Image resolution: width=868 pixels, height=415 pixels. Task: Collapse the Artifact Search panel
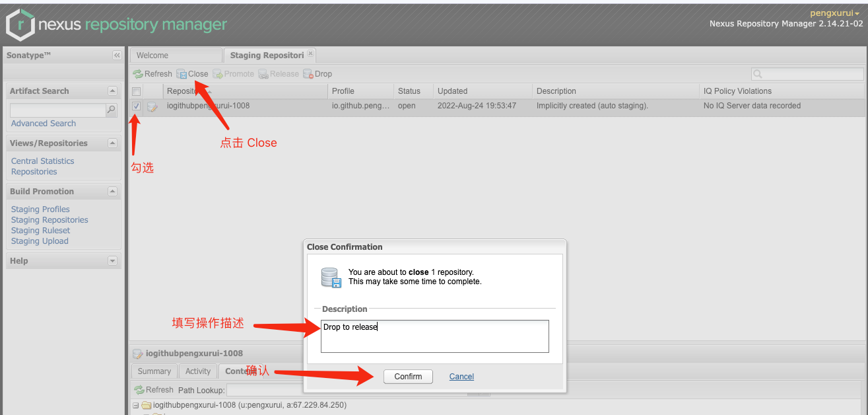tap(112, 91)
